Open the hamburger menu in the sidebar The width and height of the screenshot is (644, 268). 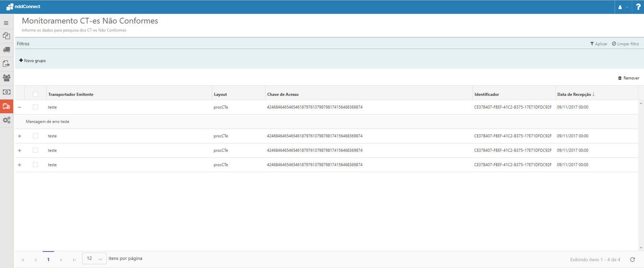pyautogui.click(x=6, y=23)
